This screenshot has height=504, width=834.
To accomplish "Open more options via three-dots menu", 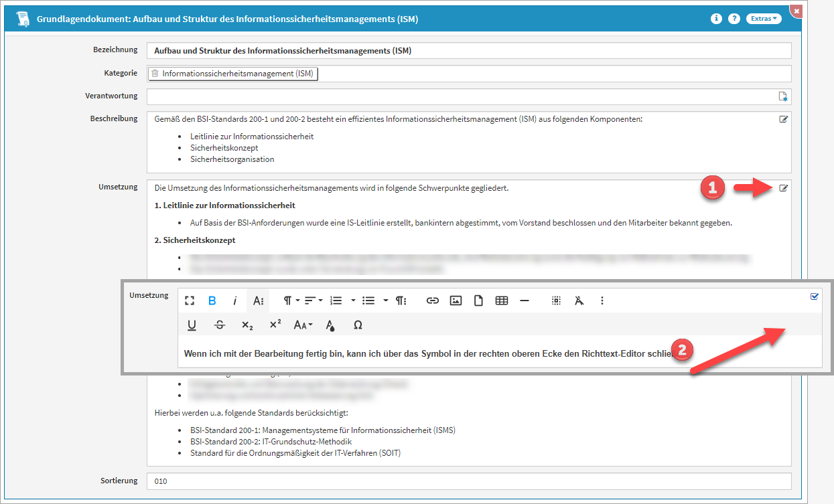I will pos(602,301).
